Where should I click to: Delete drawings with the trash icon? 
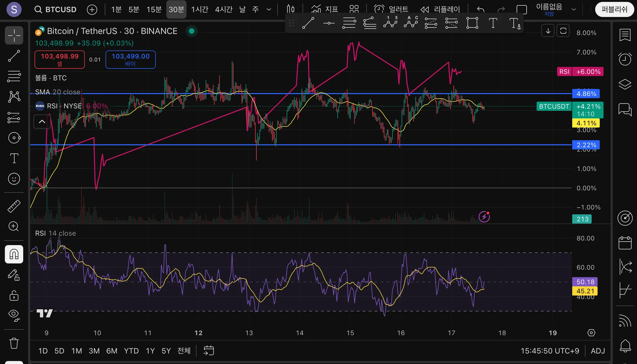pos(14,343)
